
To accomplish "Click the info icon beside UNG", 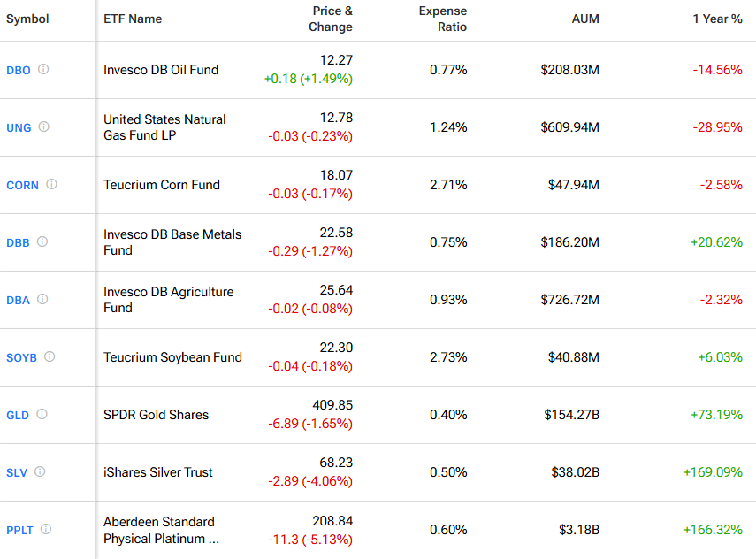I will click(x=43, y=126).
